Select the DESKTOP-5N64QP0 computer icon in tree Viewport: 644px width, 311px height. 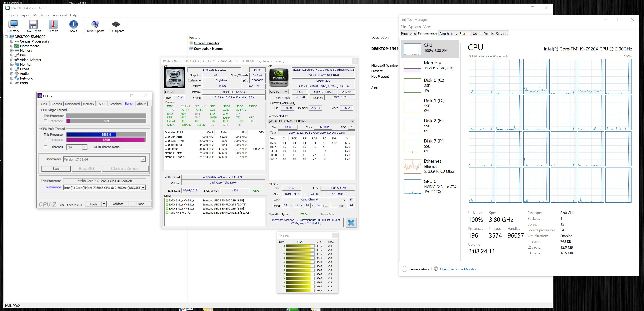pyautogui.click(x=12, y=37)
